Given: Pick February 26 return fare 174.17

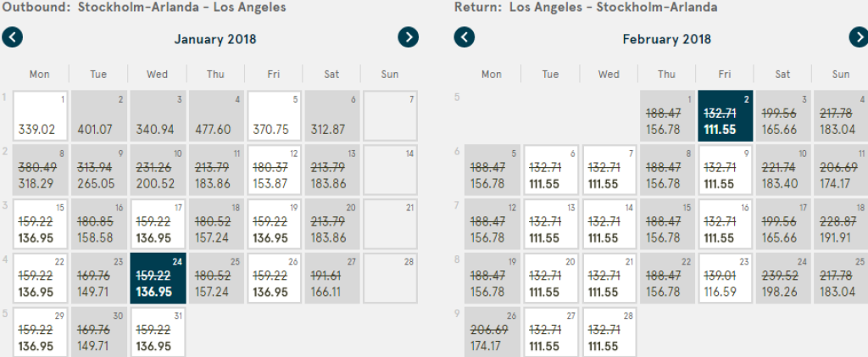Looking at the screenshot, I should 492,332.
